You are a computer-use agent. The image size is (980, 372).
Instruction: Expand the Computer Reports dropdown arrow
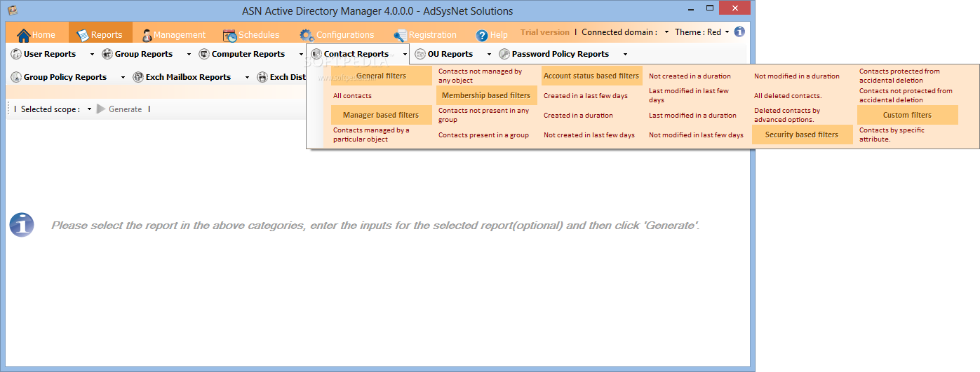(x=301, y=54)
